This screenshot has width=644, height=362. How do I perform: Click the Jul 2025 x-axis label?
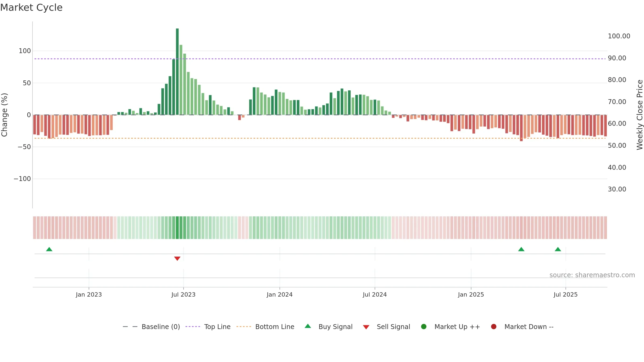tap(566, 294)
